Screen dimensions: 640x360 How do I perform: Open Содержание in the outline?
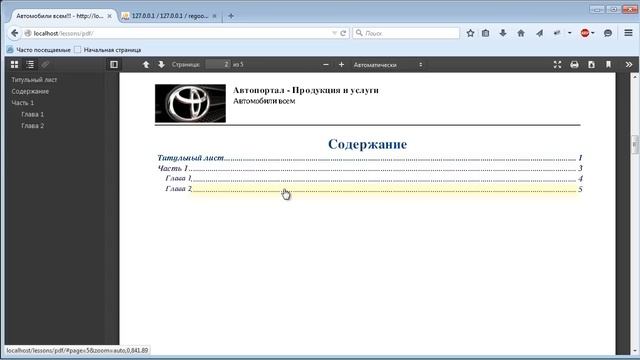pos(30,91)
